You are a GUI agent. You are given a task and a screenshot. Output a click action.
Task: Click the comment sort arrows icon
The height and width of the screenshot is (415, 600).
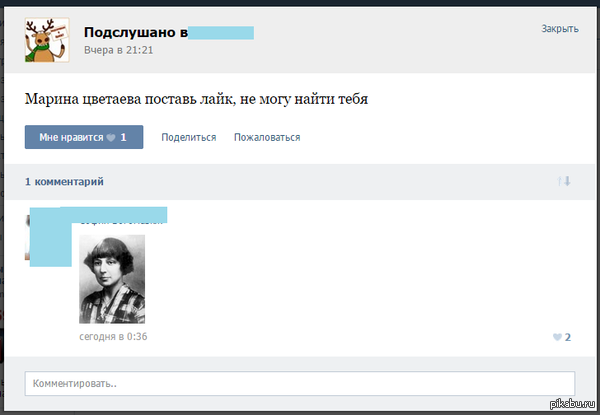click(x=564, y=181)
